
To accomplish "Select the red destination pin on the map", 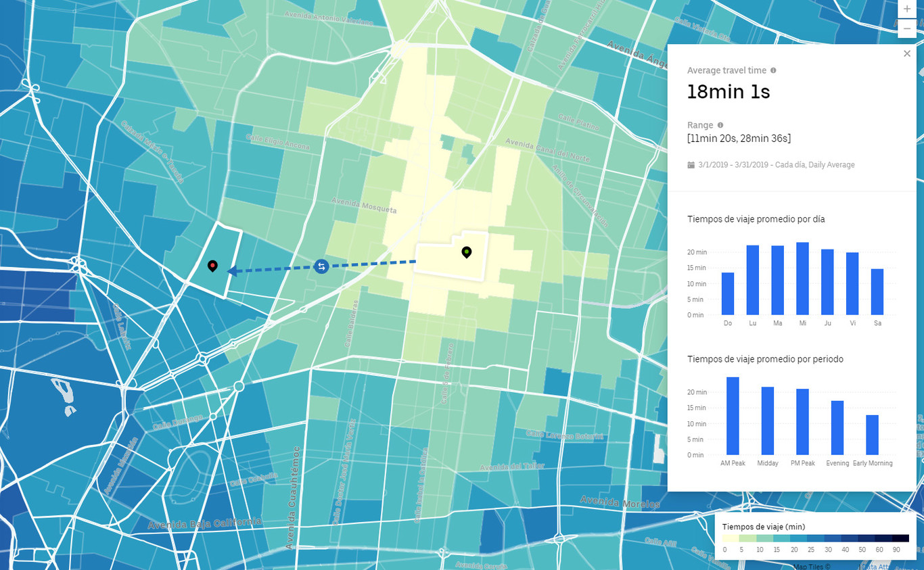I will click(213, 264).
